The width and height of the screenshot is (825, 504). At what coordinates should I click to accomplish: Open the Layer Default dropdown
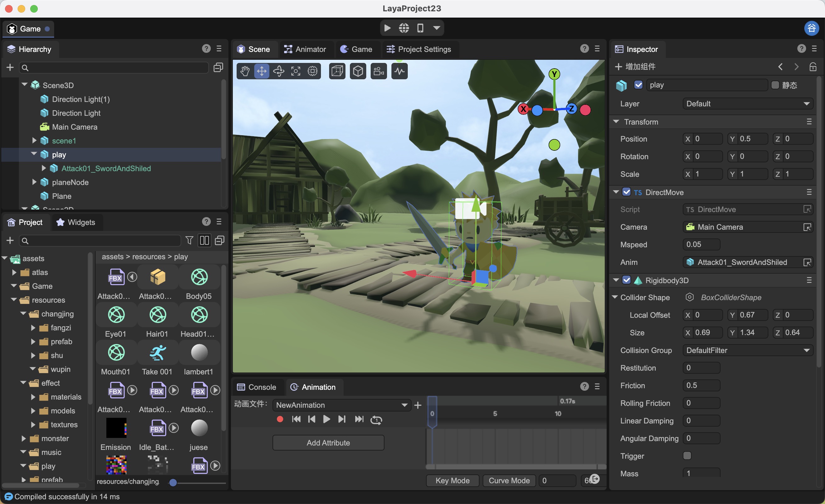click(x=747, y=104)
